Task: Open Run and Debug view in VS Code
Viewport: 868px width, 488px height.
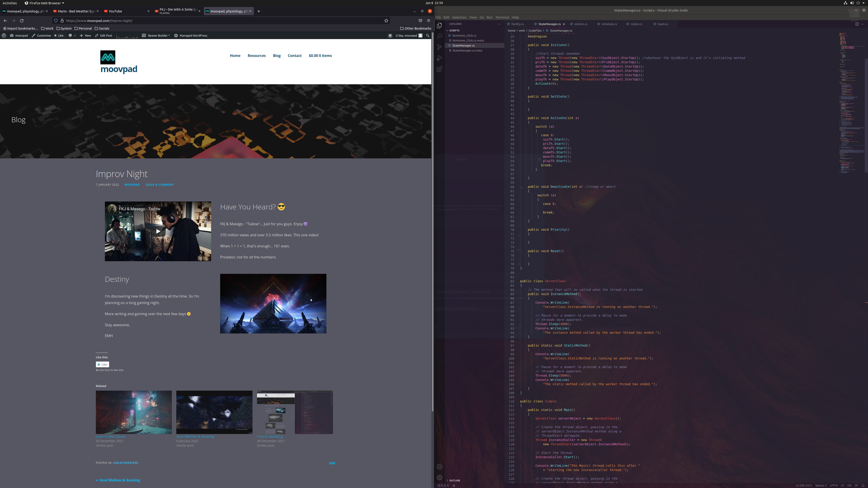Action: [439, 58]
